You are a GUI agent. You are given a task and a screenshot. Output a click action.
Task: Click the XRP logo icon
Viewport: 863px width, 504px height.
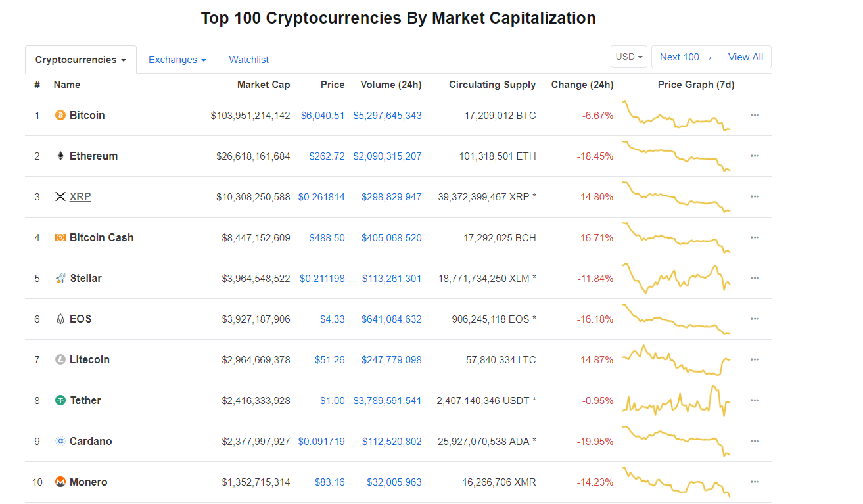[60, 196]
